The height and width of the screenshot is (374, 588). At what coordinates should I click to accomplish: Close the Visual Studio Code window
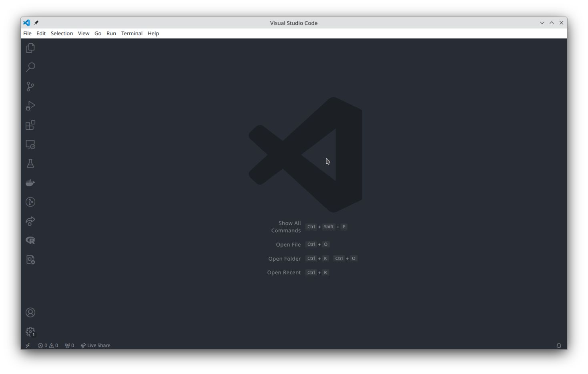click(x=561, y=23)
